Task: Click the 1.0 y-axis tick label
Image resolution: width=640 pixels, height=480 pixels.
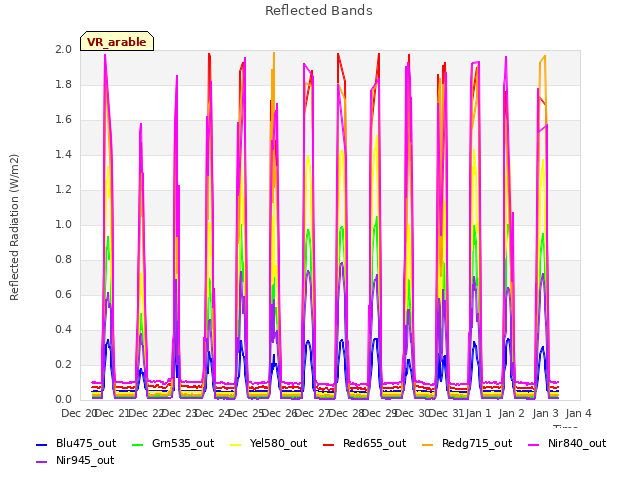Action: (63, 224)
